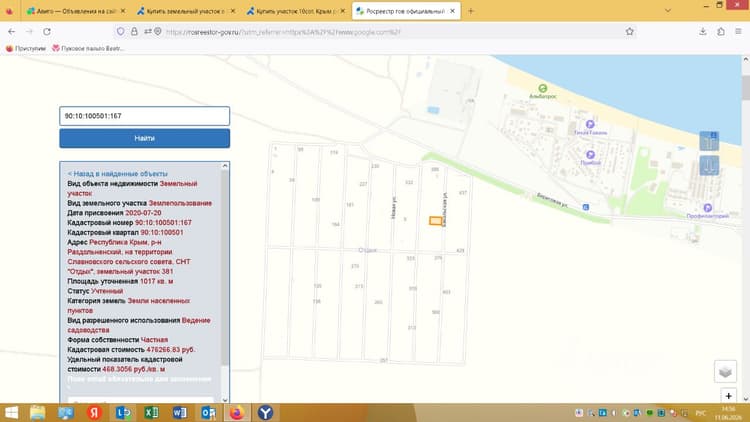
Task: Open the Firefox downloads arrow icon
Action: 703,32
